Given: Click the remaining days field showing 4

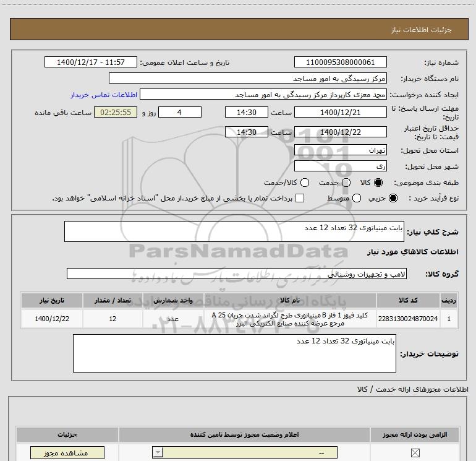Looking at the screenshot, I should coord(180,113).
